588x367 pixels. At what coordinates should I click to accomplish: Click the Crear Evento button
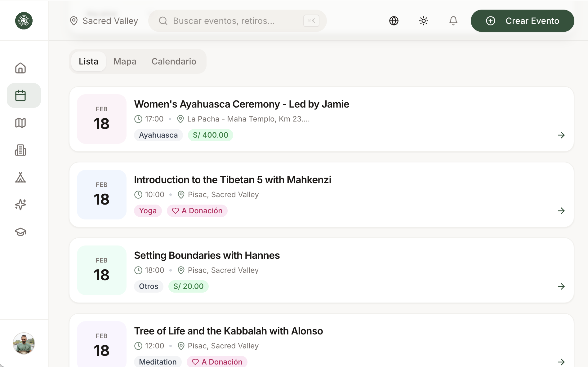click(x=522, y=21)
